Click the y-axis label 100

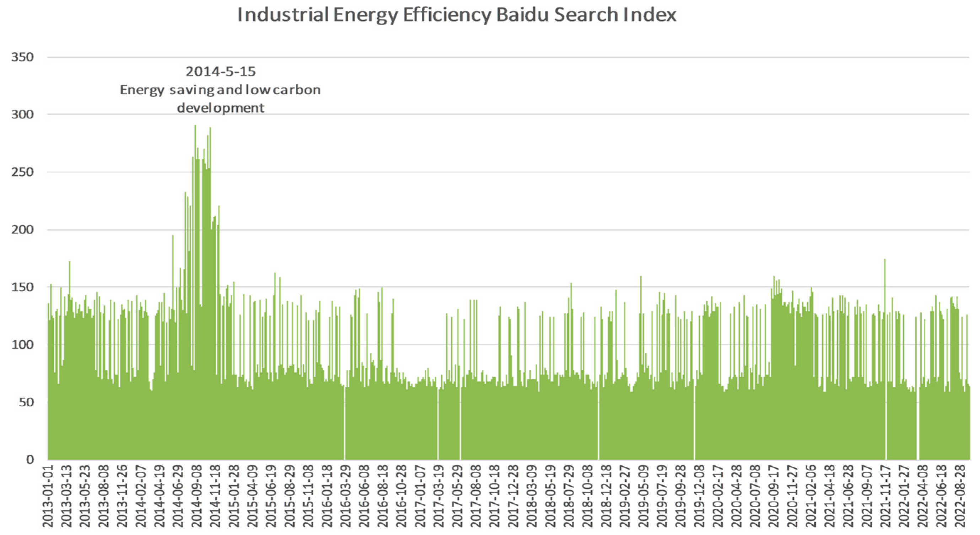(x=22, y=345)
